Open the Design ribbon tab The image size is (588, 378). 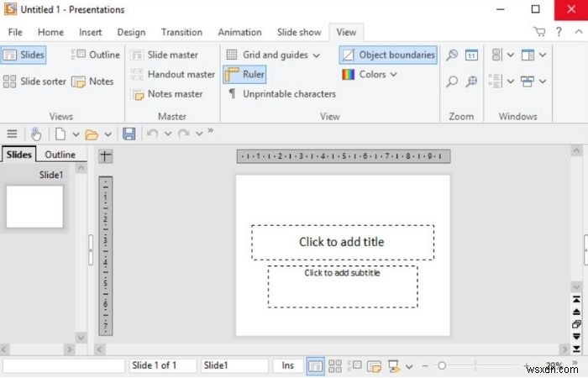pos(131,32)
